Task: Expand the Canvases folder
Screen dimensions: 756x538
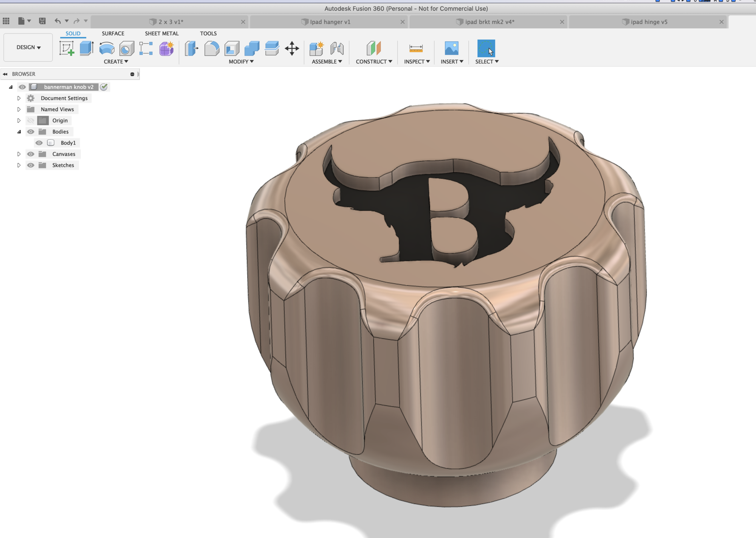Action: click(x=19, y=154)
